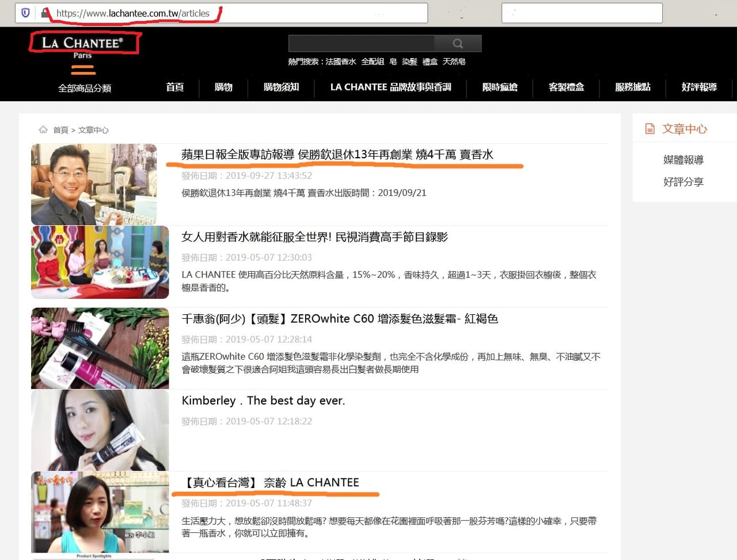Open the 首頁 menu item
Image resolution: width=737 pixels, height=560 pixels.
pyautogui.click(x=175, y=87)
